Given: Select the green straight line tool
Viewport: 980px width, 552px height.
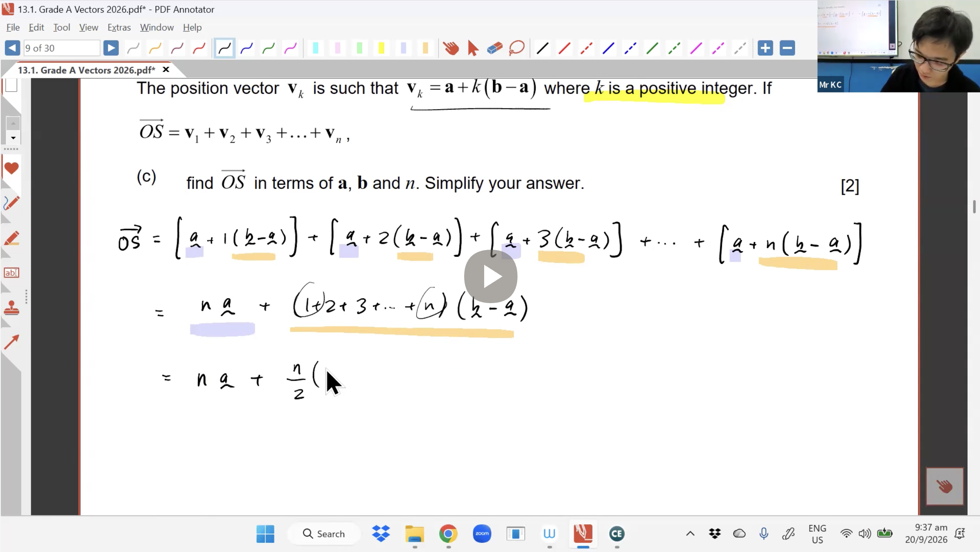Looking at the screenshot, I should point(652,48).
